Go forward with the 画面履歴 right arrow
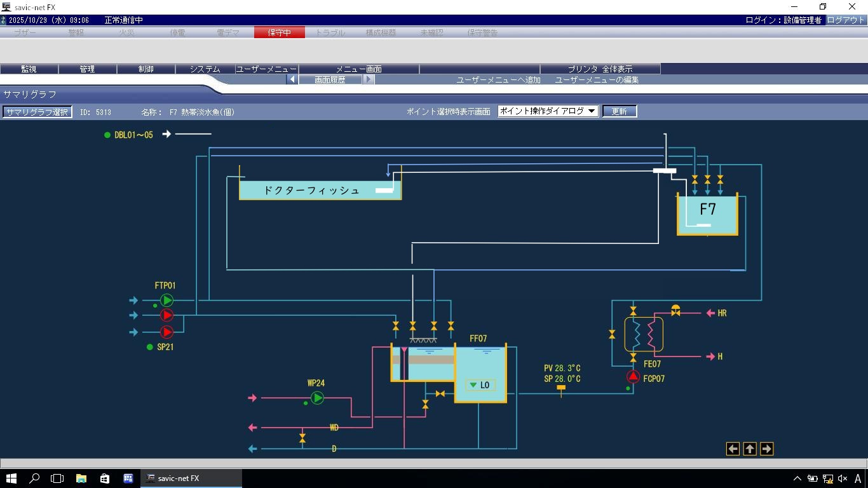 tap(369, 79)
